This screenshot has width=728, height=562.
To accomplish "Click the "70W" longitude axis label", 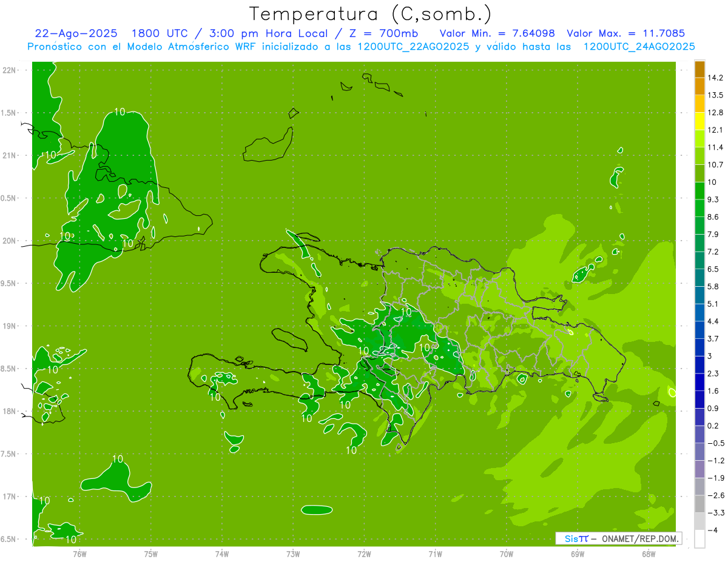I will (507, 554).
